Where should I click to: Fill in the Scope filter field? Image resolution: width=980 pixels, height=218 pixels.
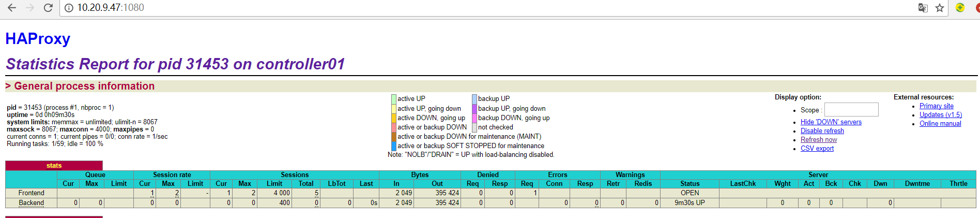coord(851,110)
